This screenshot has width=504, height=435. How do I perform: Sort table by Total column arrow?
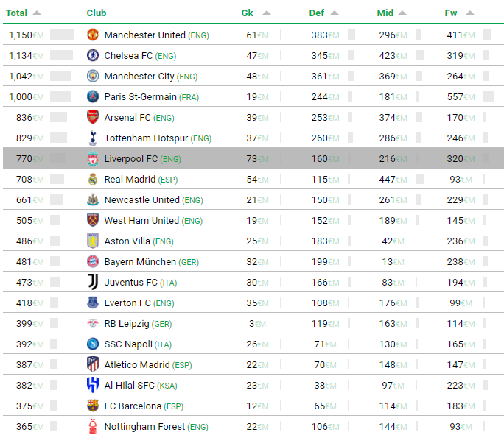click(37, 13)
